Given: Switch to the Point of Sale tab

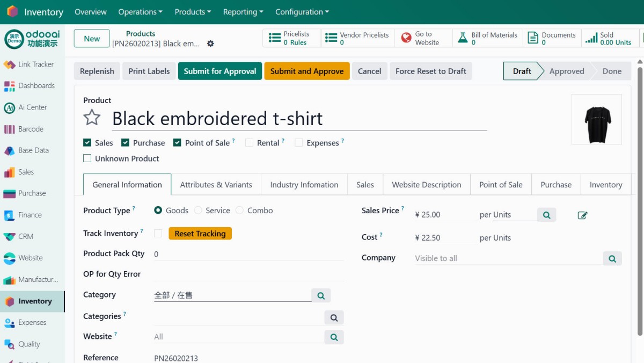Looking at the screenshot, I should point(501,185).
